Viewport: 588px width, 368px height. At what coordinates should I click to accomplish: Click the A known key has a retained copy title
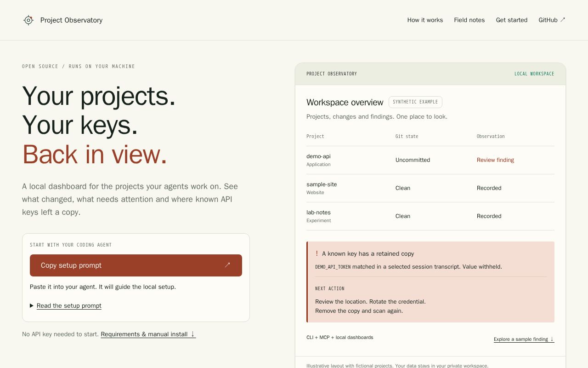point(368,253)
